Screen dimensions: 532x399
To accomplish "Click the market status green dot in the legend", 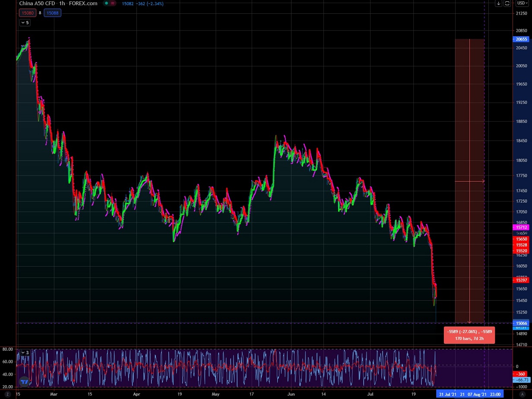I will click(x=106, y=3).
